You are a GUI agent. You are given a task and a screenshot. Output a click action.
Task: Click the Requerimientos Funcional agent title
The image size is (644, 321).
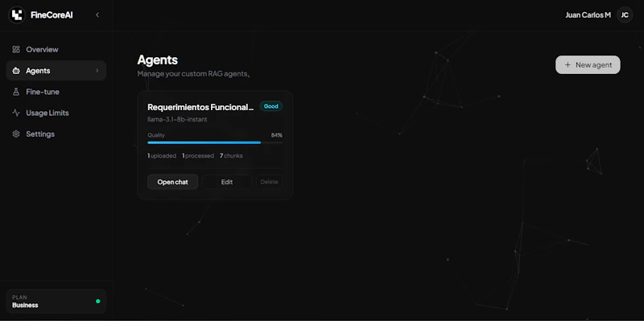pos(200,107)
